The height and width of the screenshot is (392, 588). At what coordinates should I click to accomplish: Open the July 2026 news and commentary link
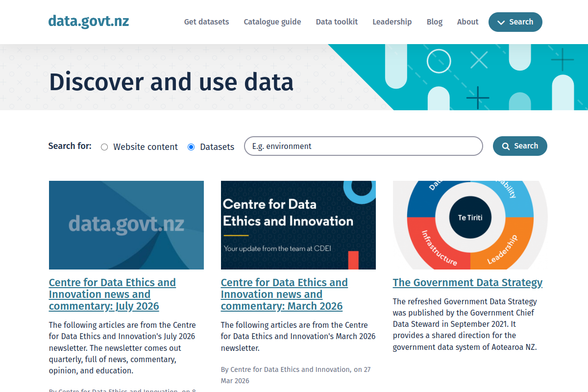pos(112,294)
